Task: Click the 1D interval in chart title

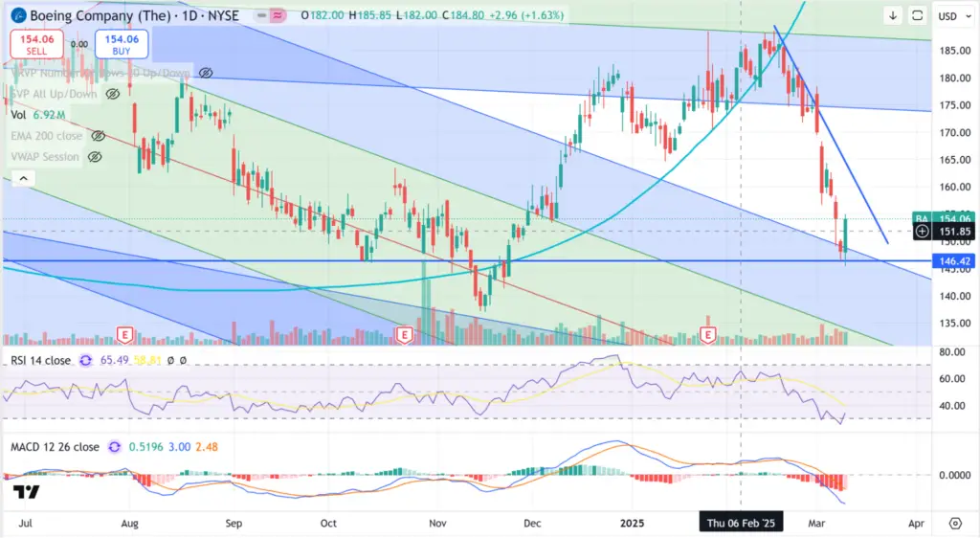Action: pos(189,15)
